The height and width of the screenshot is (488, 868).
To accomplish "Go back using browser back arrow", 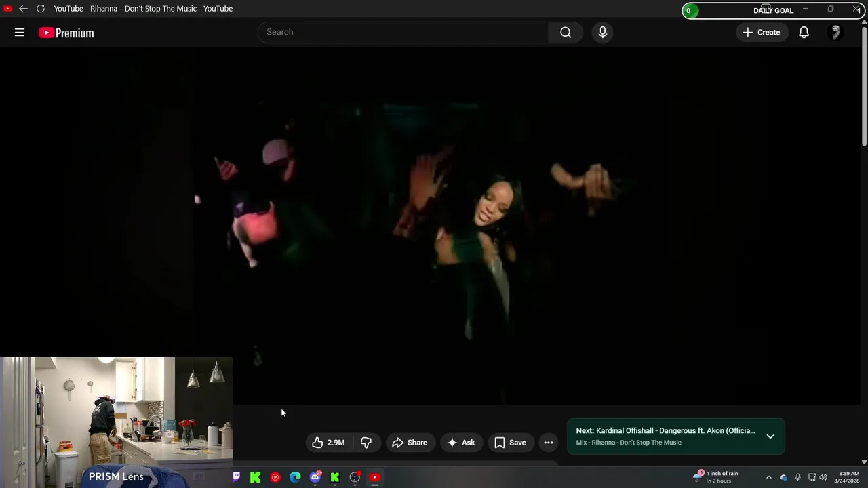I will click(x=23, y=8).
